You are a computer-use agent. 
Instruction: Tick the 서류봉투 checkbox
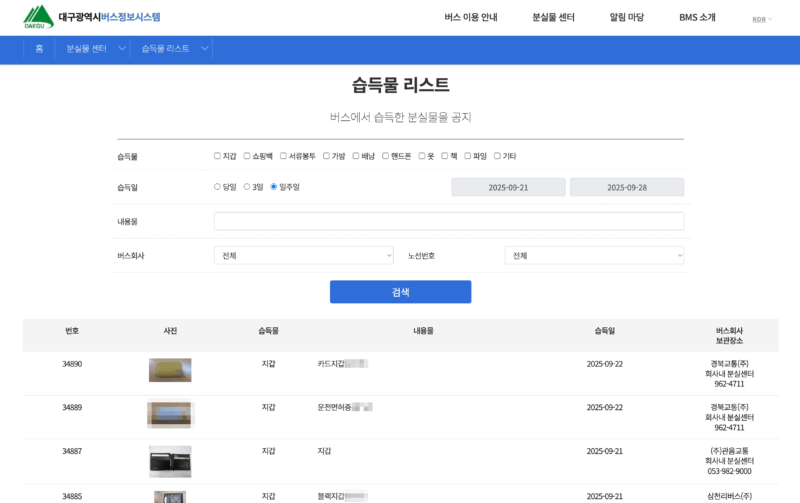pyautogui.click(x=283, y=156)
